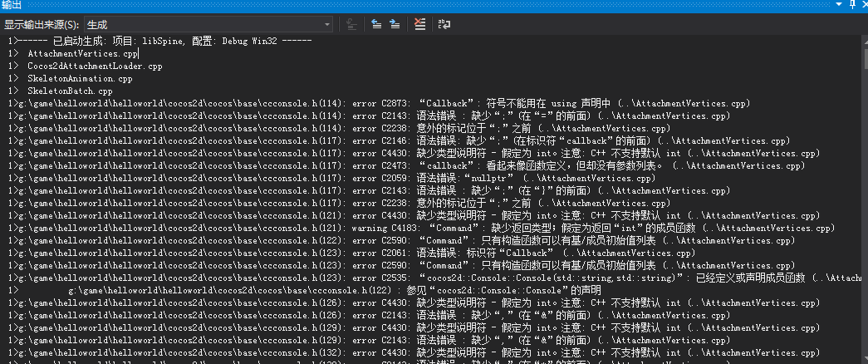
Task: Click the 输出 panel title
Action: [12, 5]
